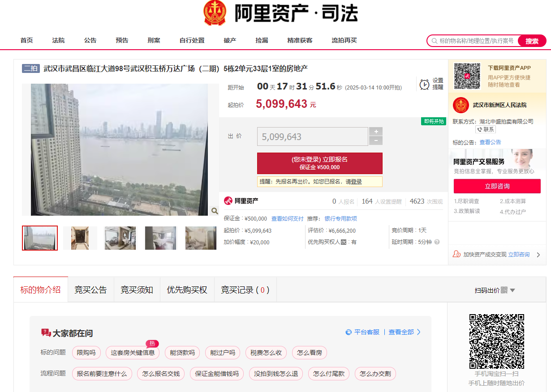The height and width of the screenshot is (392, 551).
Task: Go to 精准获客 in navigation
Action: coord(300,40)
